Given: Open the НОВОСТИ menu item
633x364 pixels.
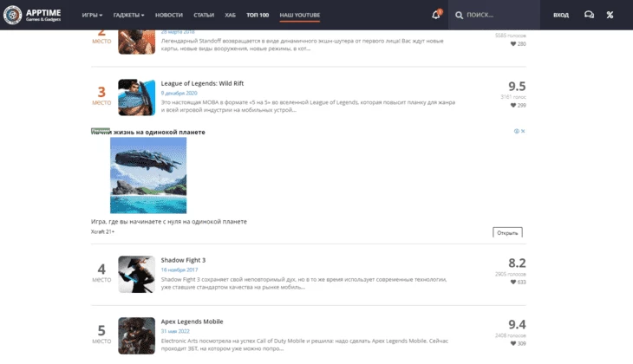Looking at the screenshot, I should (169, 15).
